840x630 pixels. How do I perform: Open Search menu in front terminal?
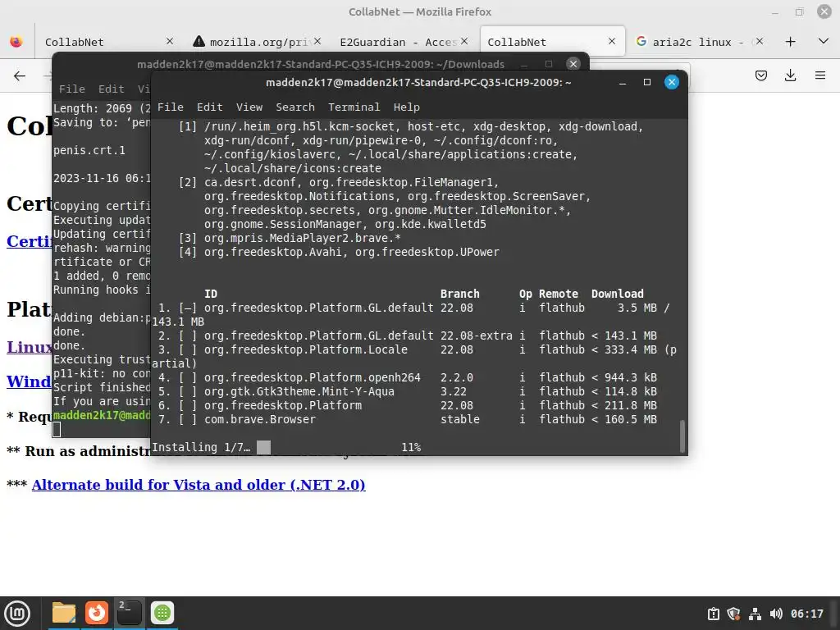click(295, 107)
